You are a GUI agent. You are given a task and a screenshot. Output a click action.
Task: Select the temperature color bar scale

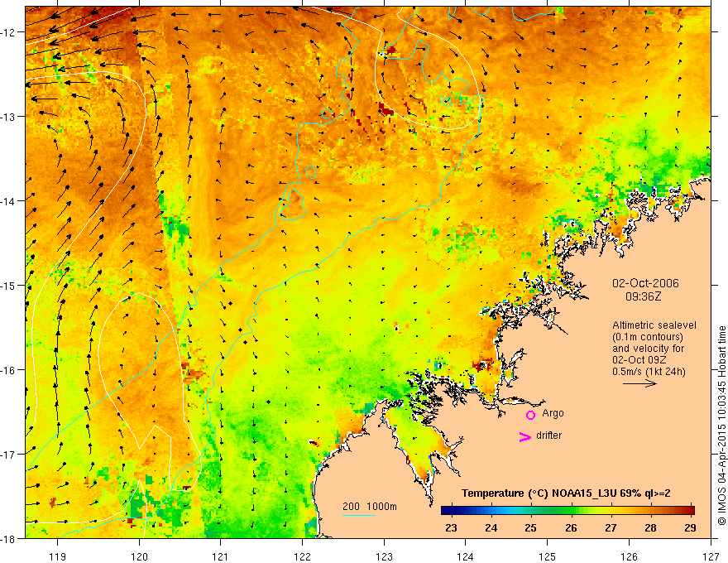point(568,510)
